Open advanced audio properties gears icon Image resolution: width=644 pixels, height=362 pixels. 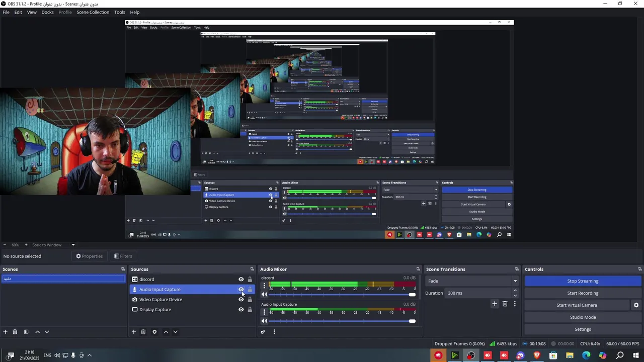coord(263,332)
